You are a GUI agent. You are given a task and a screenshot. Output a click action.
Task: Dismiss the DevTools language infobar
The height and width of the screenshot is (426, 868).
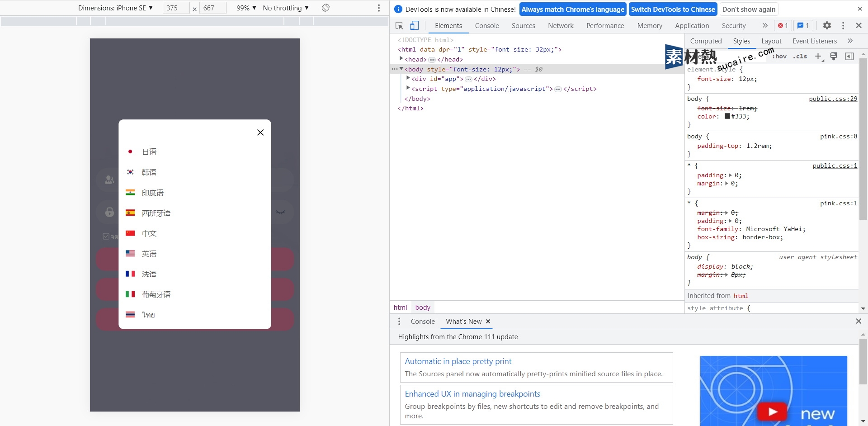(x=859, y=9)
